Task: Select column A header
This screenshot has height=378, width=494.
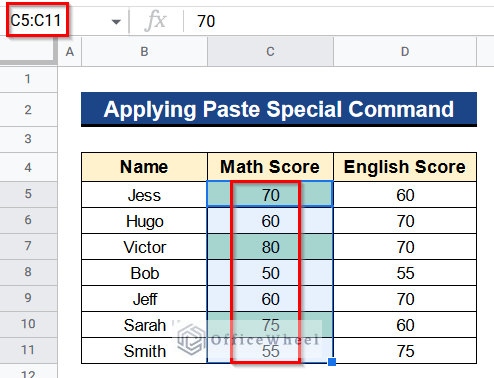Action: click(x=70, y=52)
